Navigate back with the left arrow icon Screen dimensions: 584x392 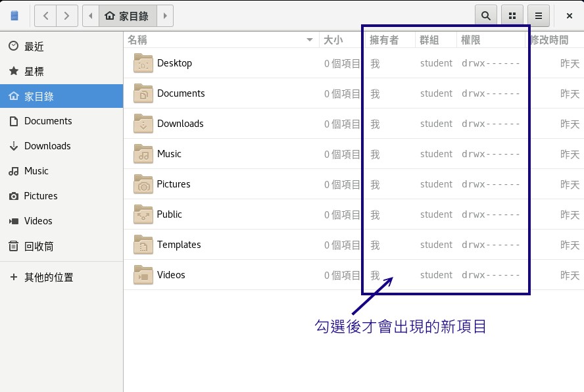[x=45, y=15]
